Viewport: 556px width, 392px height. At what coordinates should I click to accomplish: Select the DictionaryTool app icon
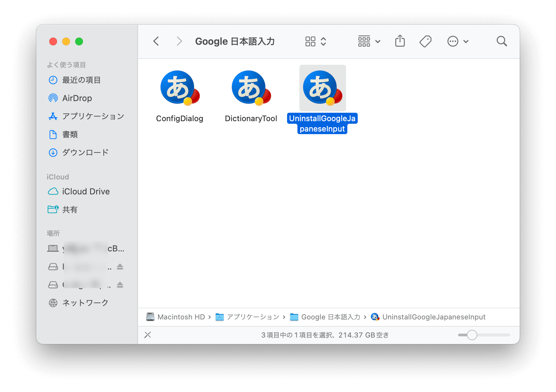251,88
